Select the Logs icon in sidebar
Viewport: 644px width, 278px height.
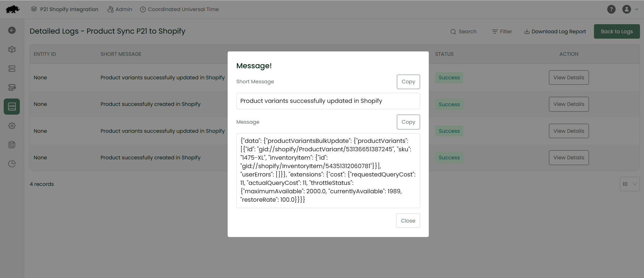[12, 107]
